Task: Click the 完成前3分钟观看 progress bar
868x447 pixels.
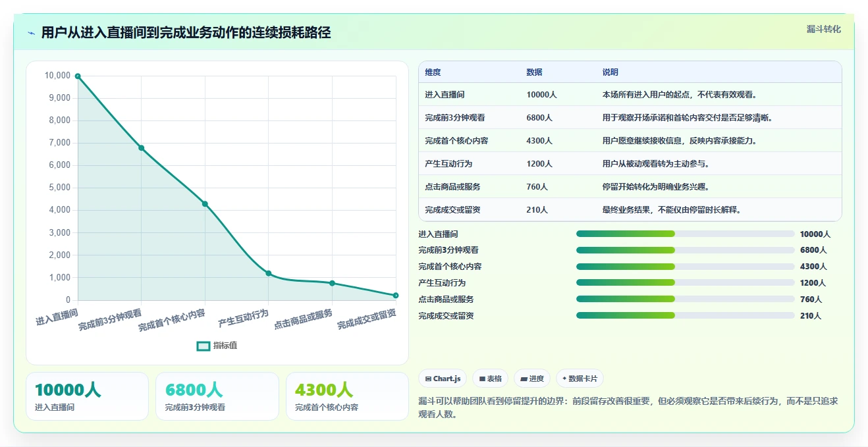Action: tap(686, 250)
